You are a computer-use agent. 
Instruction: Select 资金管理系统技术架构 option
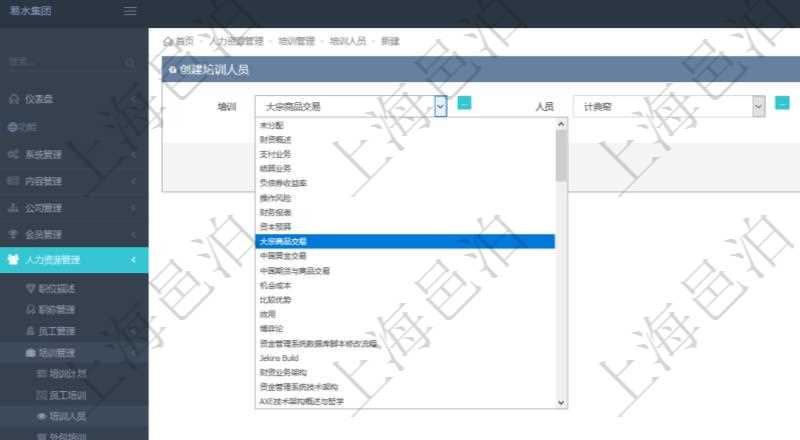(405, 387)
